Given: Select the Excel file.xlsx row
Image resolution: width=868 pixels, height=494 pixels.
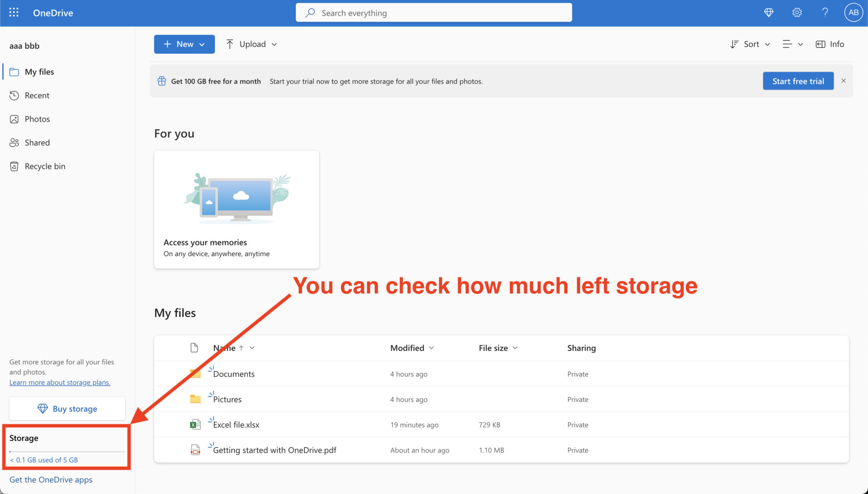Looking at the screenshot, I should (236, 424).
